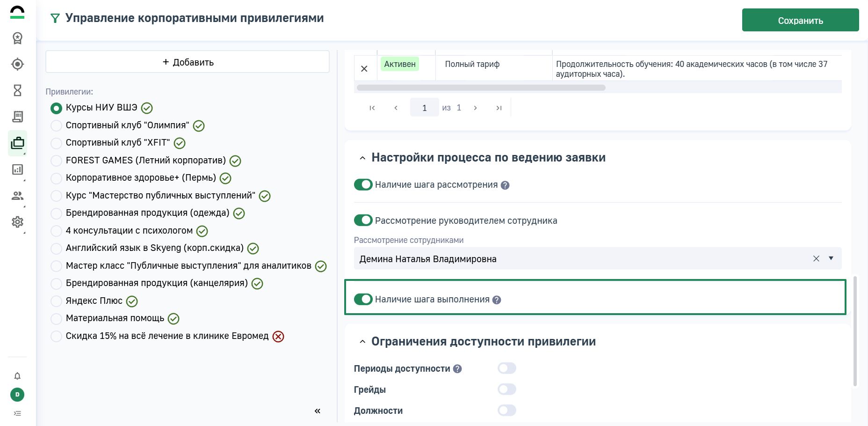Viewport: 868px width, 426px height.
Task: Collapse the privileges list with double chevron
Action: click(317, 411)
